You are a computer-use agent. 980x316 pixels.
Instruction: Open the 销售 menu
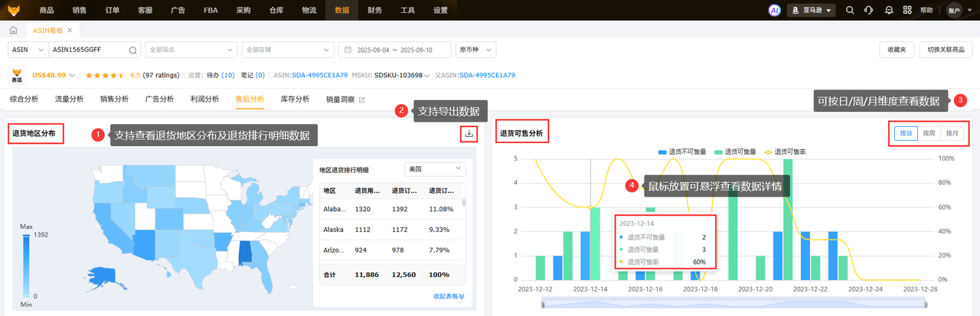79,10
